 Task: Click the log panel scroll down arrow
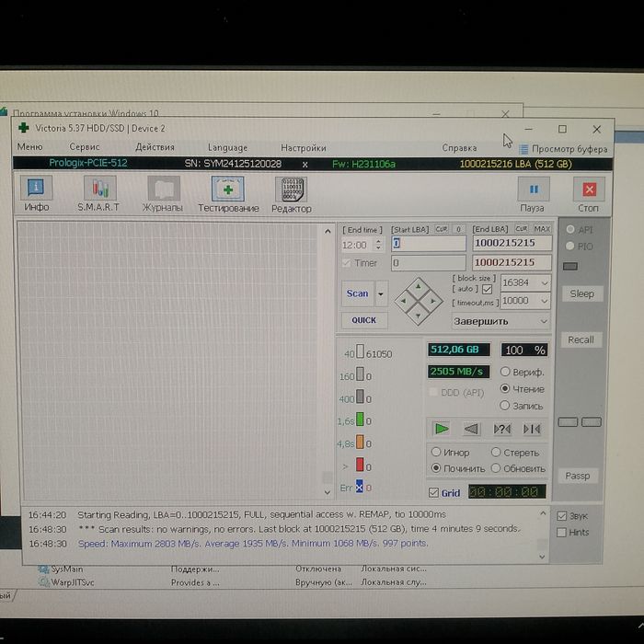(x=542, y=557)
